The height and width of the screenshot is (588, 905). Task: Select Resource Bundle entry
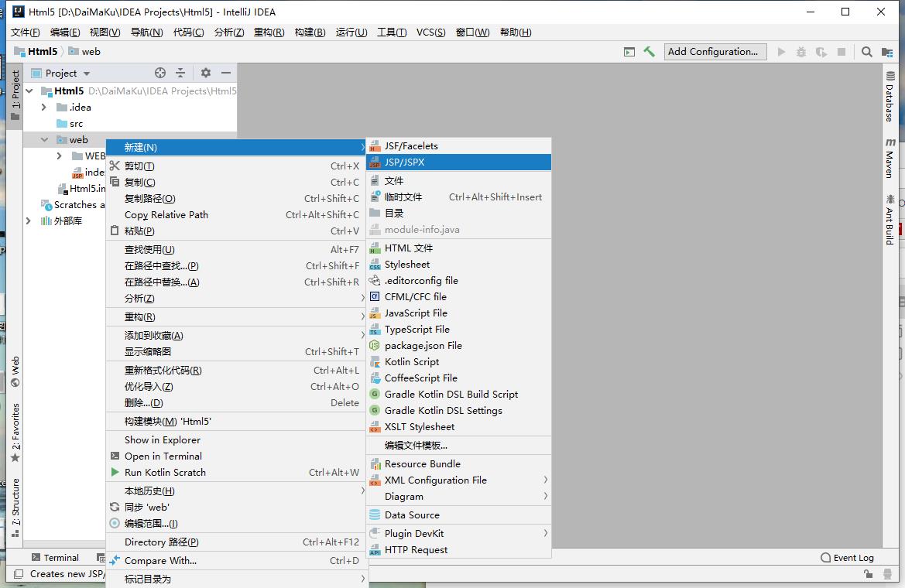(459, 464)
